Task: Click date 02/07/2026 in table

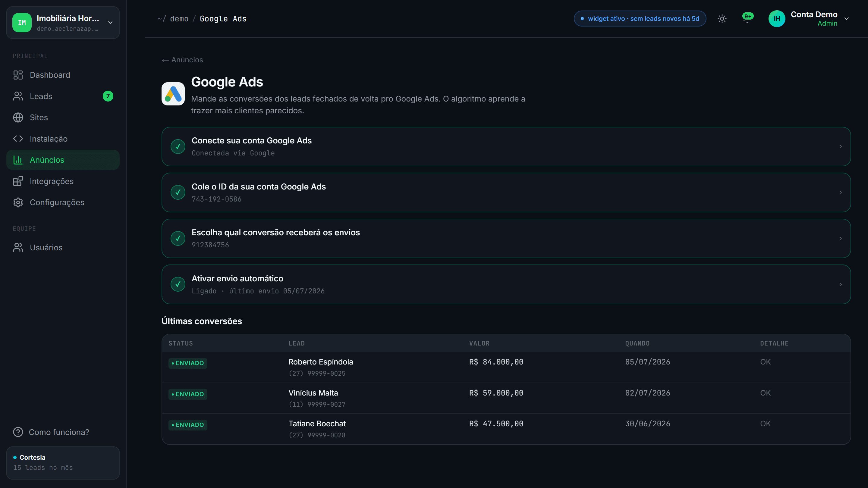Action: [x=648, y=393]
